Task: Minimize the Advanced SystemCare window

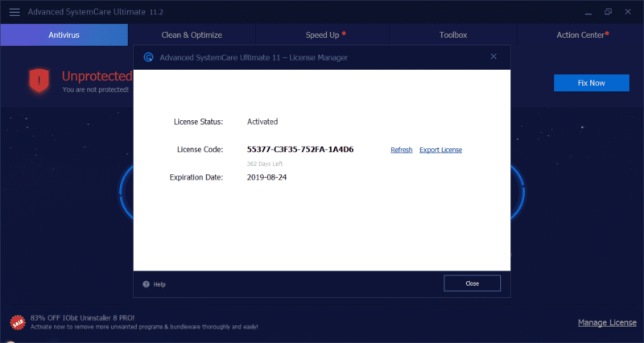Action: coord(588,12)
